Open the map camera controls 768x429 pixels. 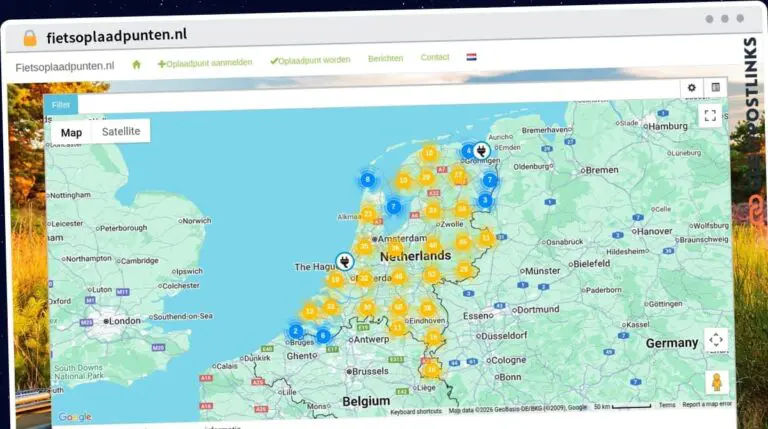pos(716,340)
